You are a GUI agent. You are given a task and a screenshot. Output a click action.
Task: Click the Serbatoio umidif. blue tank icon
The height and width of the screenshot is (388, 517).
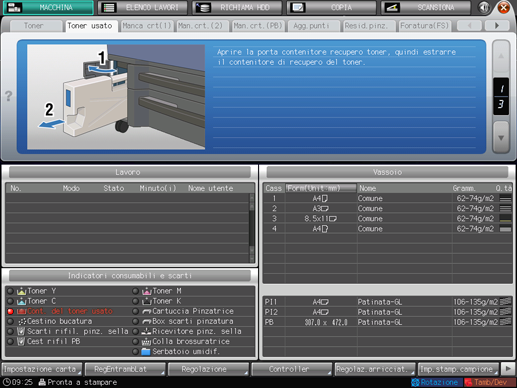coord(146,352)
